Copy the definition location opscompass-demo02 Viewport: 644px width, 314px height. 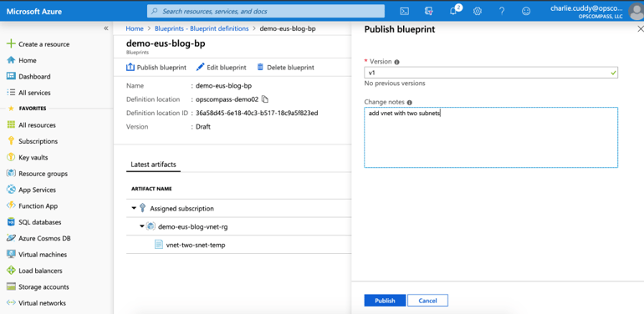coord(265,99)
